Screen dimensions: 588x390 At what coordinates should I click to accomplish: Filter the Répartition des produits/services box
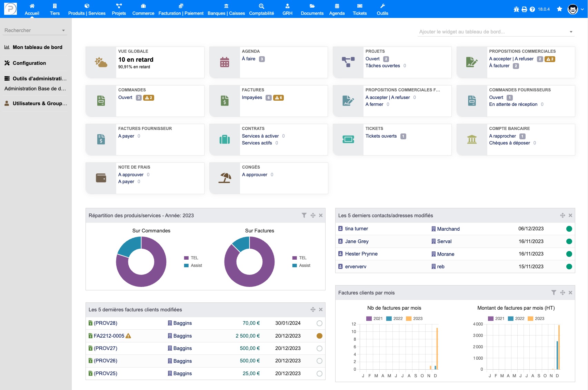point(304,216)
